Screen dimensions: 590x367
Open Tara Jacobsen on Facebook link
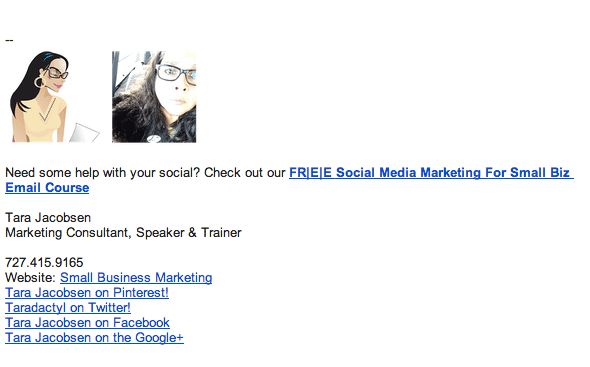[x=87, y=323]
